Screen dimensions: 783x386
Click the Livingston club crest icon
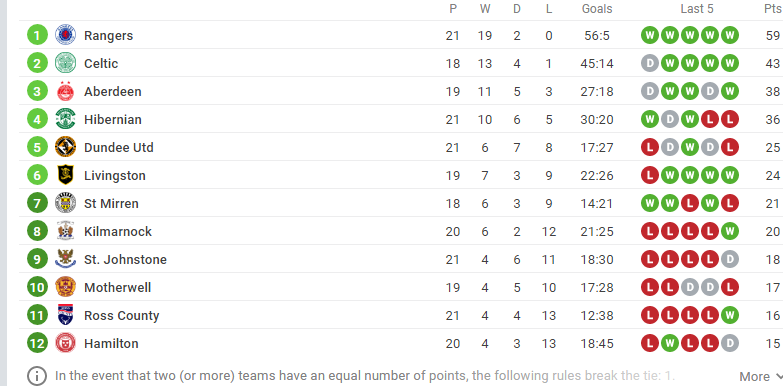click(x=65, y=175)
